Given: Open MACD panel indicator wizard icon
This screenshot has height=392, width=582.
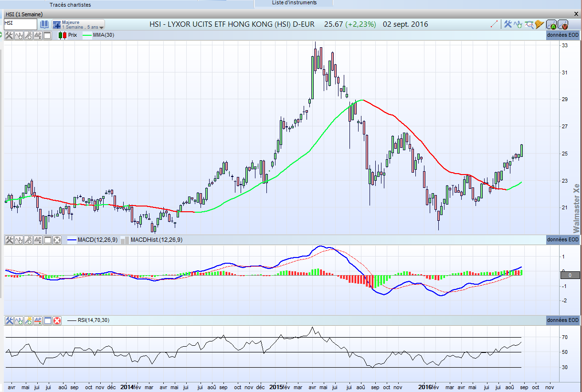Looking at the screenshot, I should point(28,240).
